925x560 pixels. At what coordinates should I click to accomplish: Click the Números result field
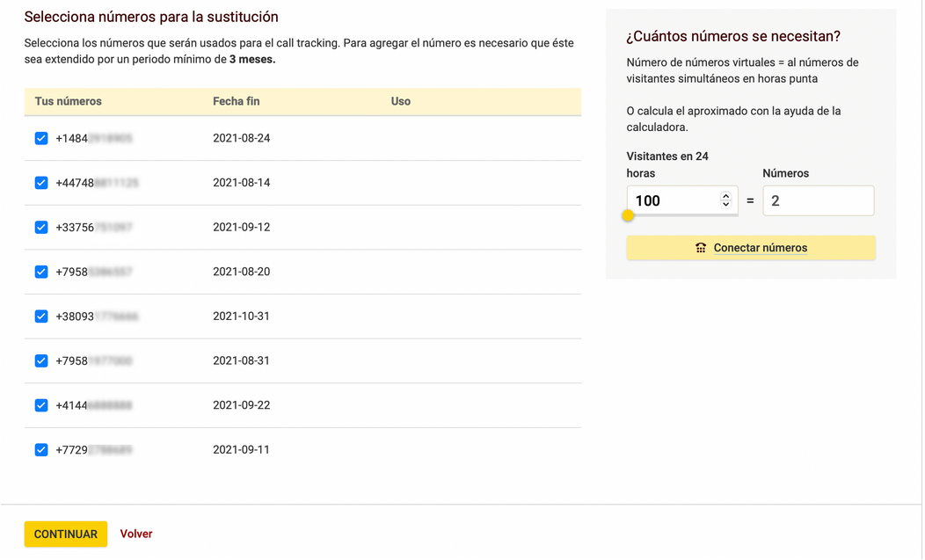(x=818, y=200)
